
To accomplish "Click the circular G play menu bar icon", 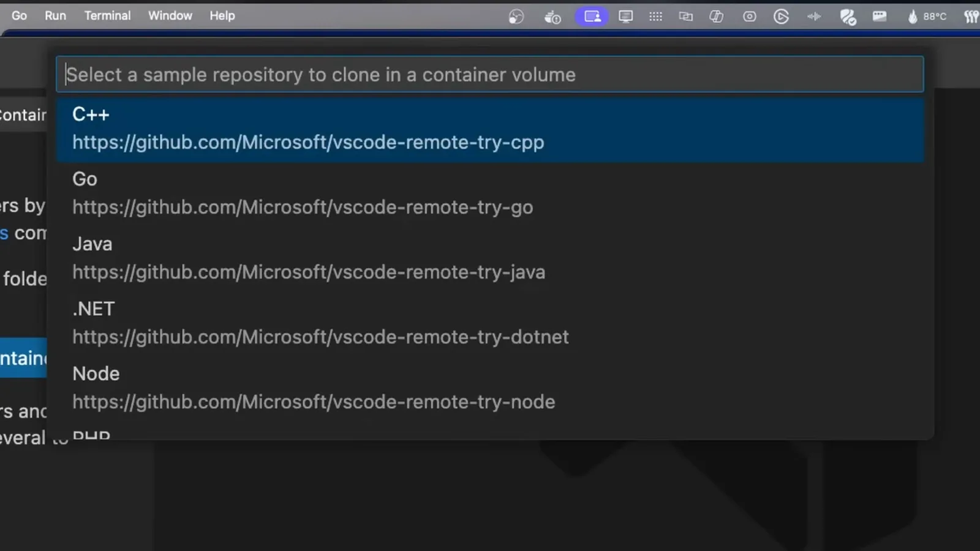I will [781, 17].
